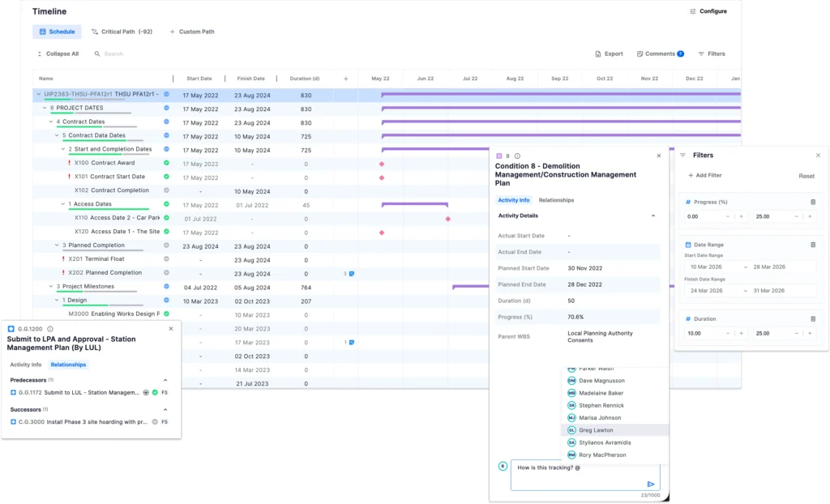
Task: Click the Contract Award pink milestone diamond
Action: click(382, 164)
